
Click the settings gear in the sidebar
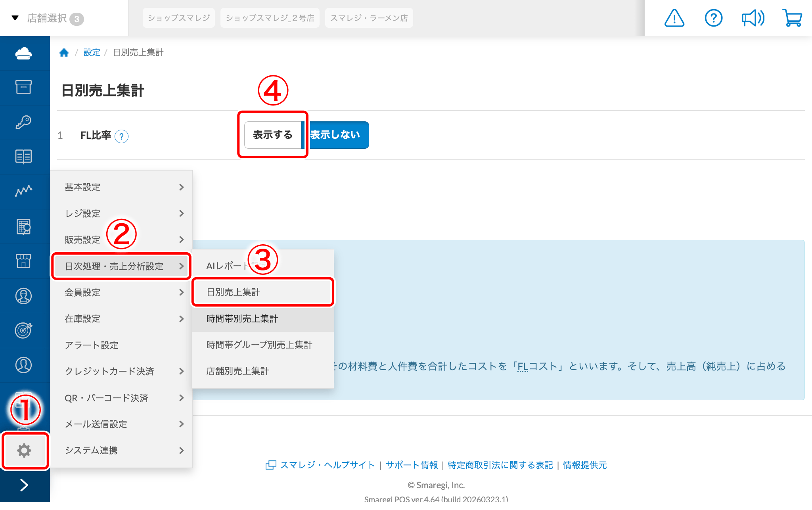[x=25, y=451]
